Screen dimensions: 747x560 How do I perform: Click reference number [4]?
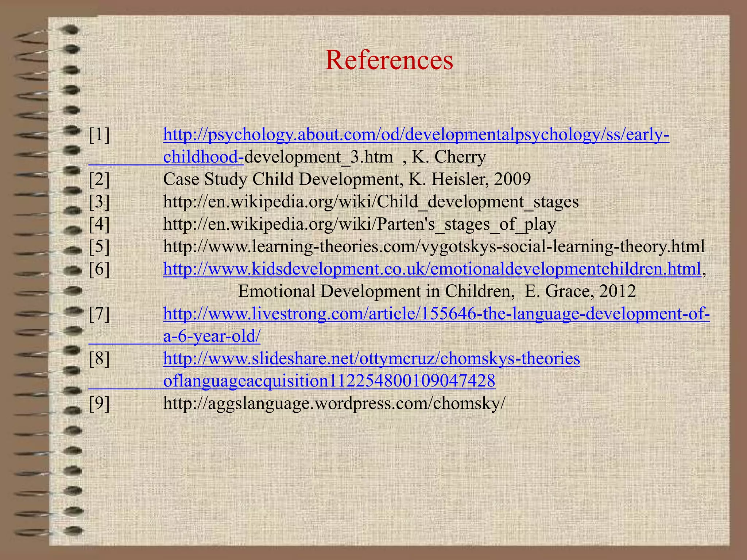coord(99,225)
